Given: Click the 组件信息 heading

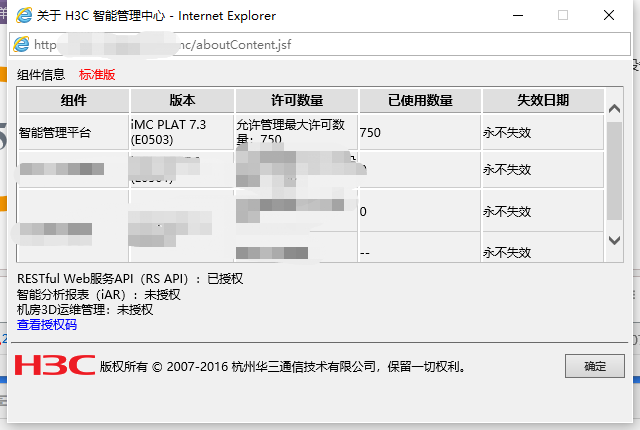Looking at the screenshot, I should coord(41,75).
